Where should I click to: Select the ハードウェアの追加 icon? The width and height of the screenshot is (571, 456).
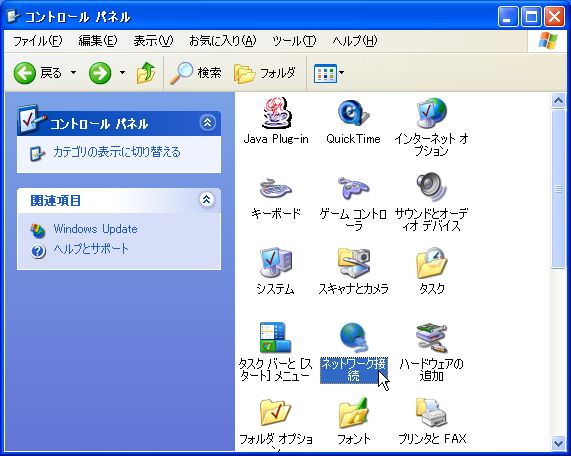[432, 338]
